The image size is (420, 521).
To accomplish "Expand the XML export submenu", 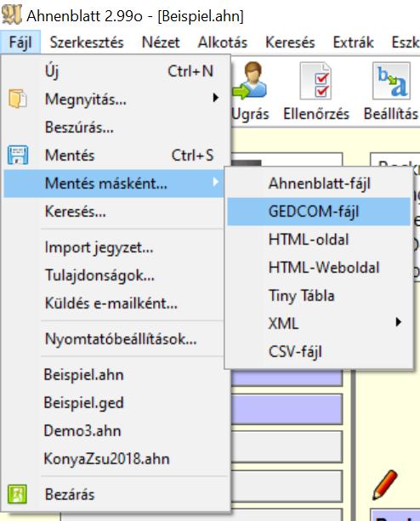I will pos(398,321).
